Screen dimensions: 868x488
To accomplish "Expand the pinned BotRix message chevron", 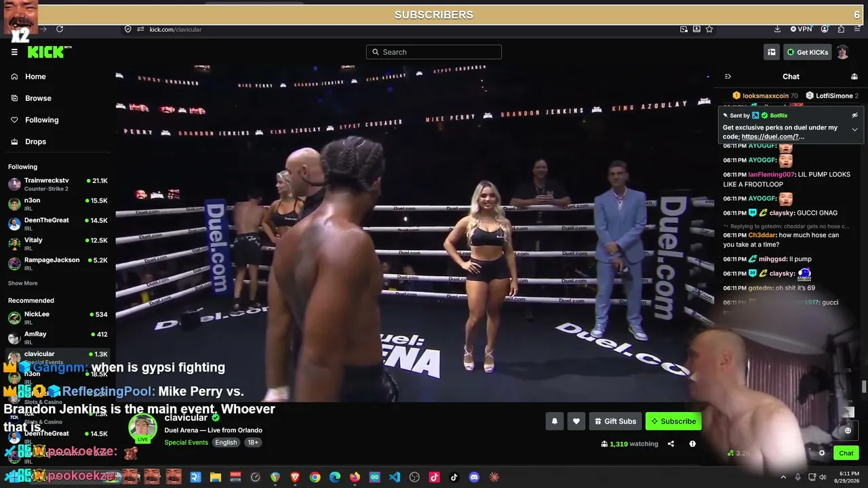I will [854, 129].
